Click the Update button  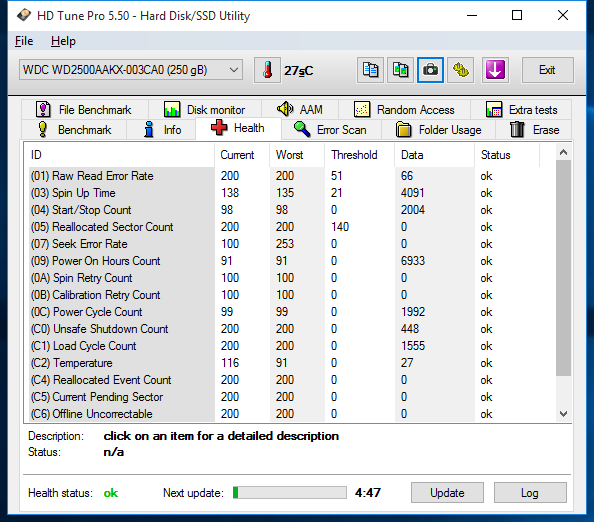point(447,492)
